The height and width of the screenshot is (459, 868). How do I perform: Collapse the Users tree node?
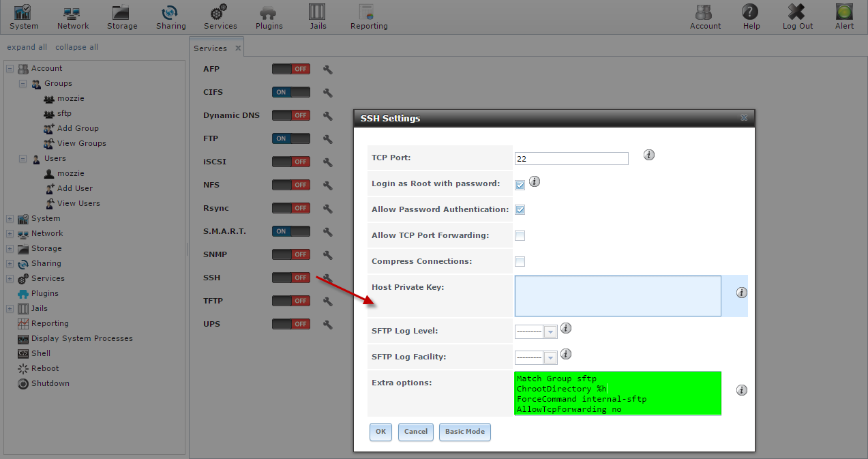[23, 158]
